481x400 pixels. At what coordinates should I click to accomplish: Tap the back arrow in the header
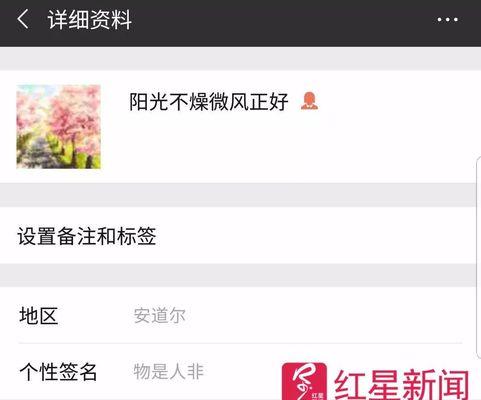tap(23, 19)
